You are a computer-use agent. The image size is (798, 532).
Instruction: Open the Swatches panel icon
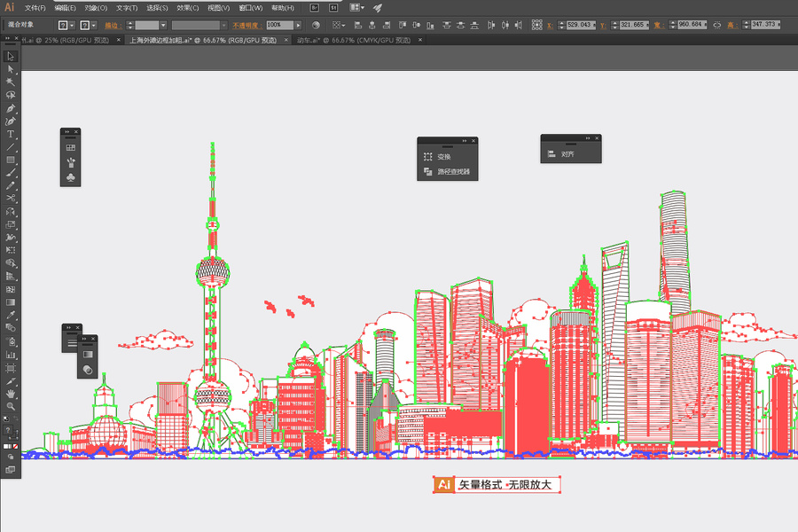coord(70,148)
